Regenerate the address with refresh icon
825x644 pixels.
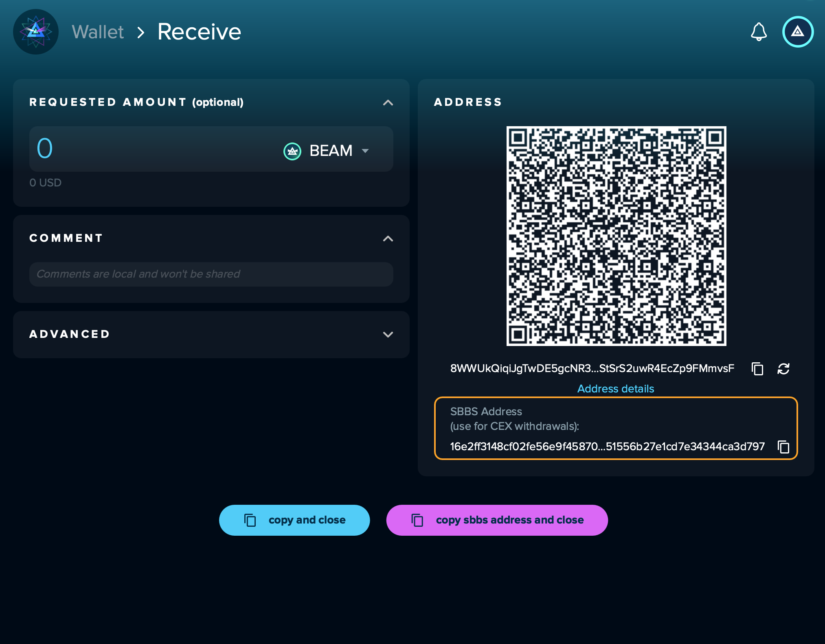coord(783,369)
